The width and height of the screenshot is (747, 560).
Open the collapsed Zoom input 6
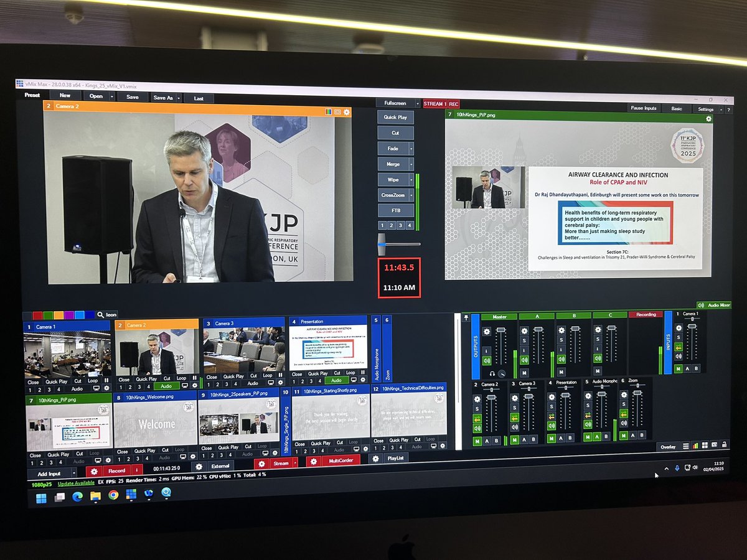click(387, 349)
